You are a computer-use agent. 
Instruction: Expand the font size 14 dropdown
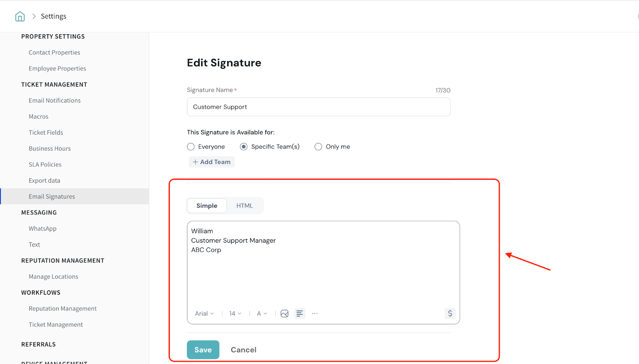235,314
